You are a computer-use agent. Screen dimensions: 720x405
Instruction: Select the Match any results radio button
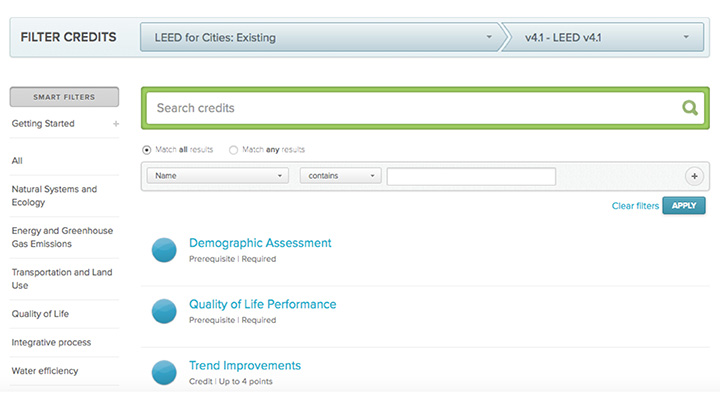pos(233,149)
